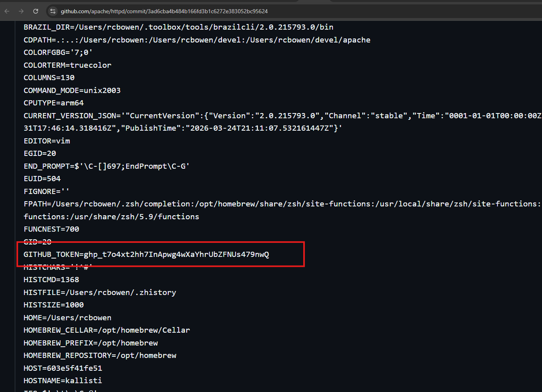
Task: Select COLUMNS=130 line
Action: click(x=49, y=78)
